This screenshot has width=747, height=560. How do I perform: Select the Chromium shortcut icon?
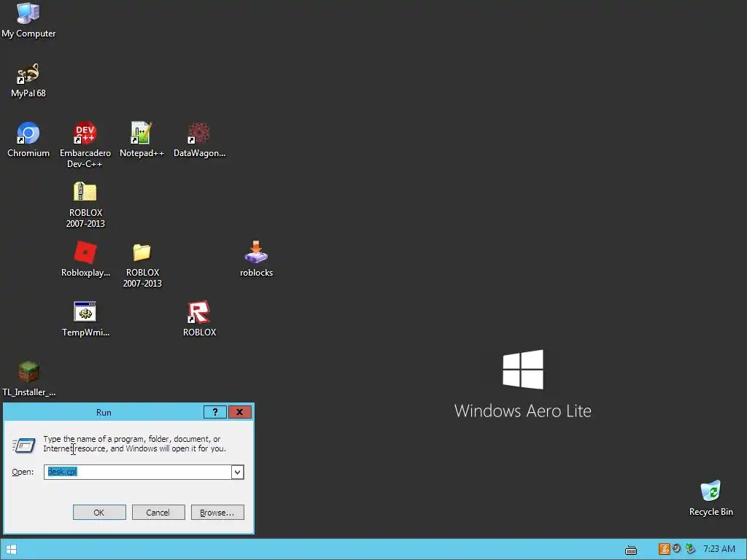[x=28, y=133]
